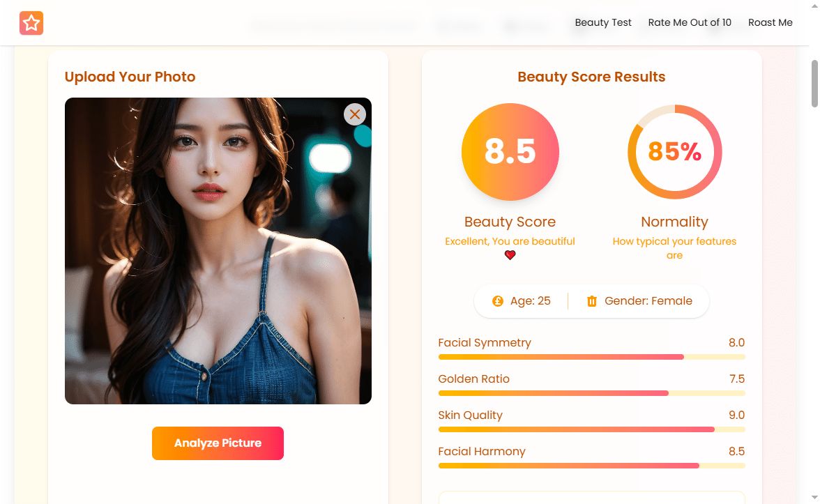Image resolution: width=820 pixels, height=504 pixels.
Task: Open the Rate Me Out of 10 link
Action: [690, 22]
